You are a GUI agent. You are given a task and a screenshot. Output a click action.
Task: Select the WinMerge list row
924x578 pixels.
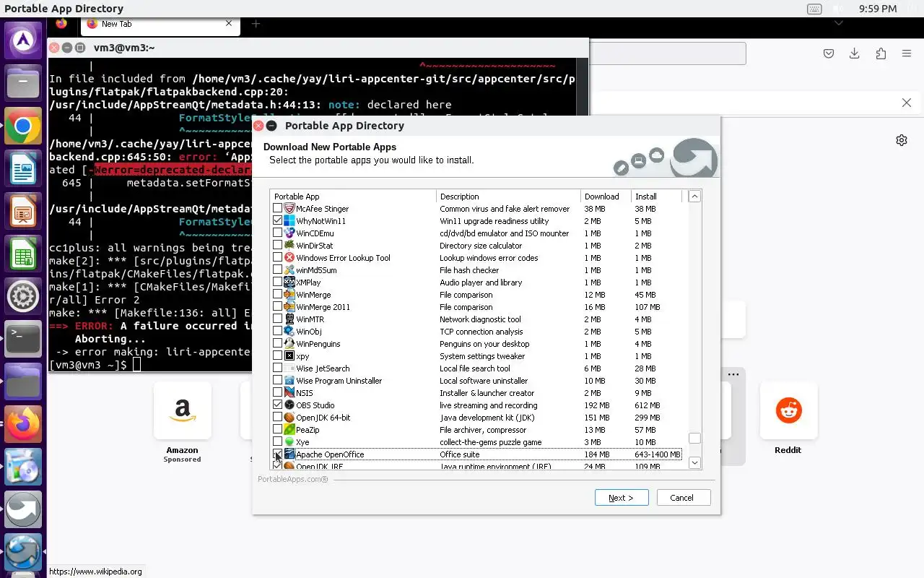pos(476,295)
